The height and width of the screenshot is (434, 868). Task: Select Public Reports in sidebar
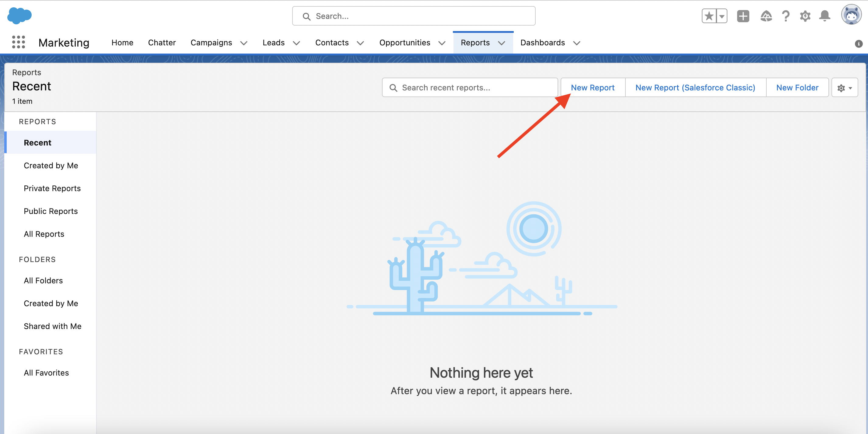(51, 211)
